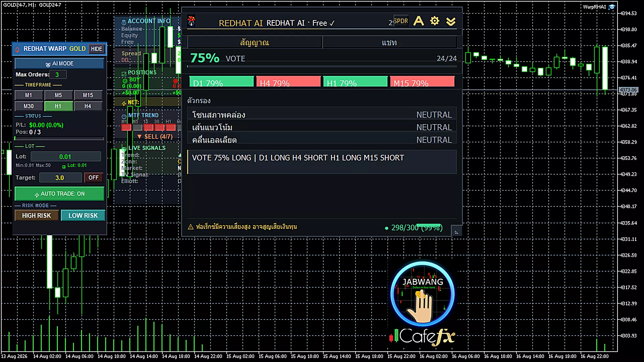This screenshot has width=644, height=362.
Task: Toggle the AUTO TRADE: ON button
Action: [x=59, y=194]
